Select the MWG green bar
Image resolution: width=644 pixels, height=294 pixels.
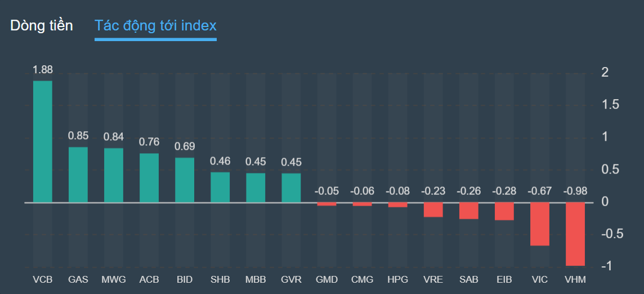click(114, 175)
